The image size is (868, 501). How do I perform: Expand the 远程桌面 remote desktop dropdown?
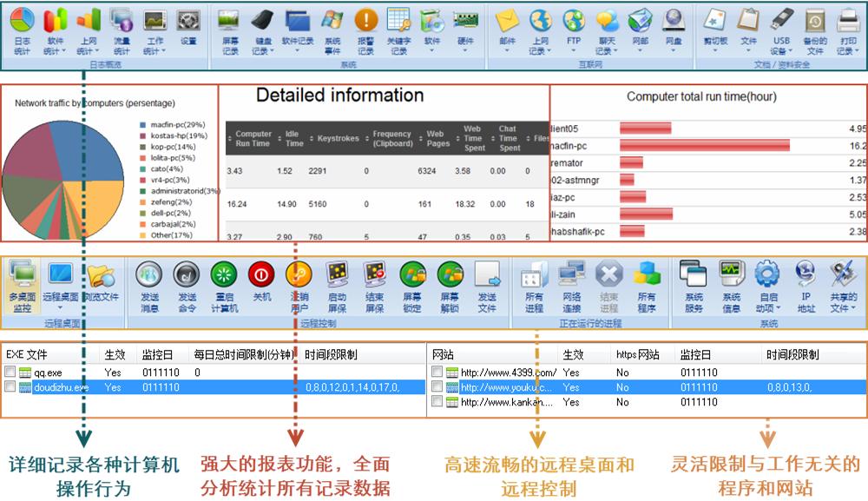(x=61, y=307)
